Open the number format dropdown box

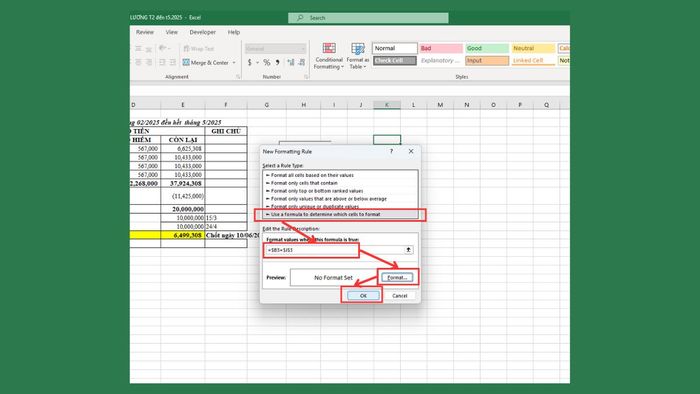click(x=275, y=48)
